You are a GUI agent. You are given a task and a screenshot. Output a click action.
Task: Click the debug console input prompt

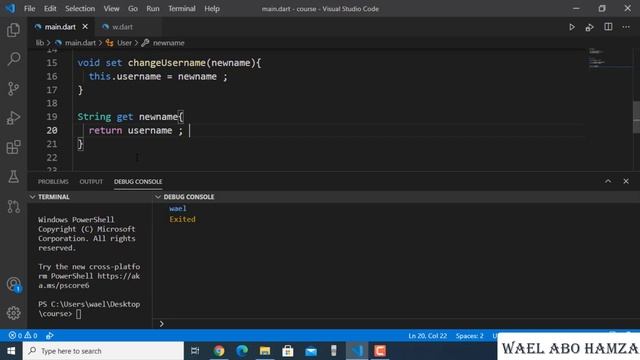click(x=396, y=324)
